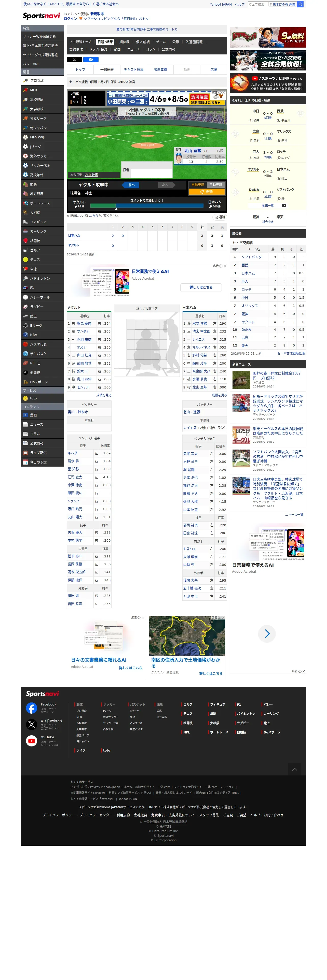Open the footer YouTube channel icon

pyautogui.click(x=31, y=740)
